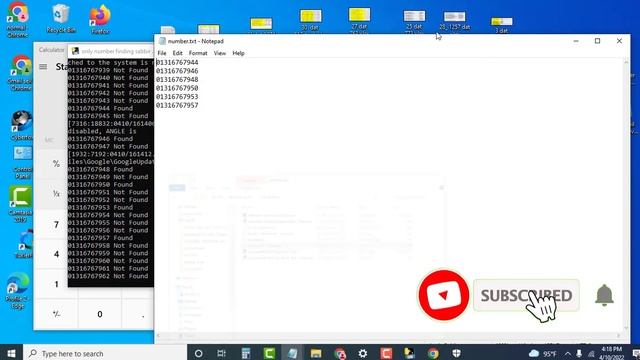Open Windows Security shield in the taskbar
The image size is (640, 360).
(456, 353)
